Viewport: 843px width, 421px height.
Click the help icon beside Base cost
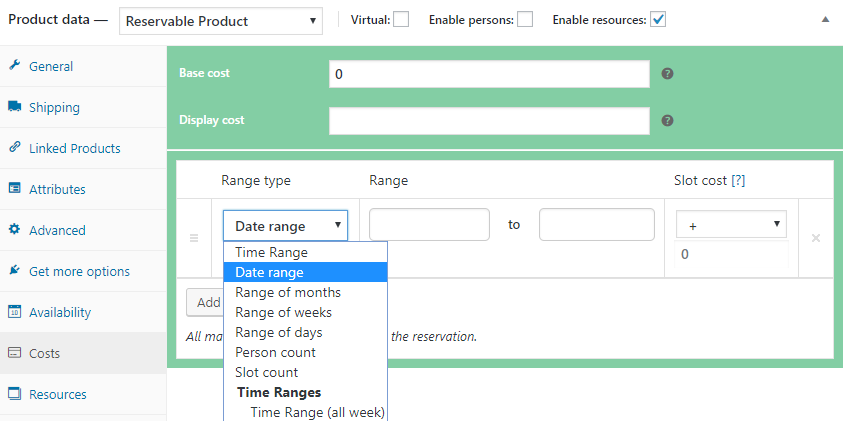coord(667,74)
